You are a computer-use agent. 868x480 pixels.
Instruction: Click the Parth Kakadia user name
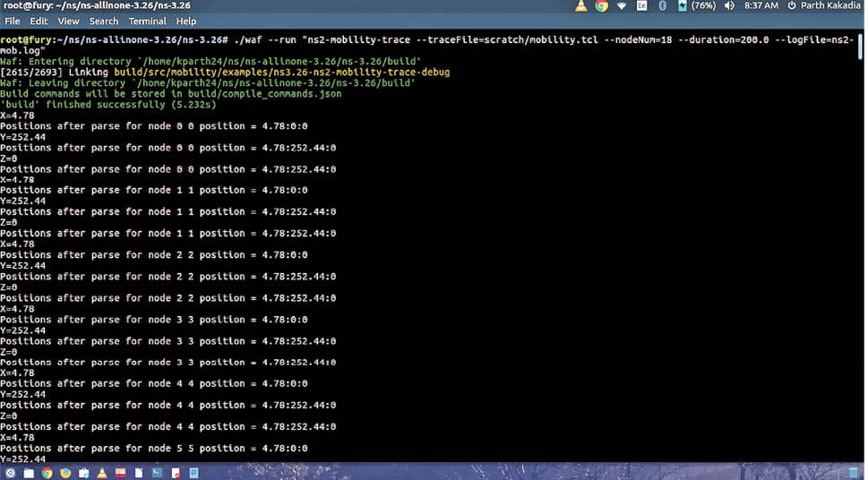830,5
